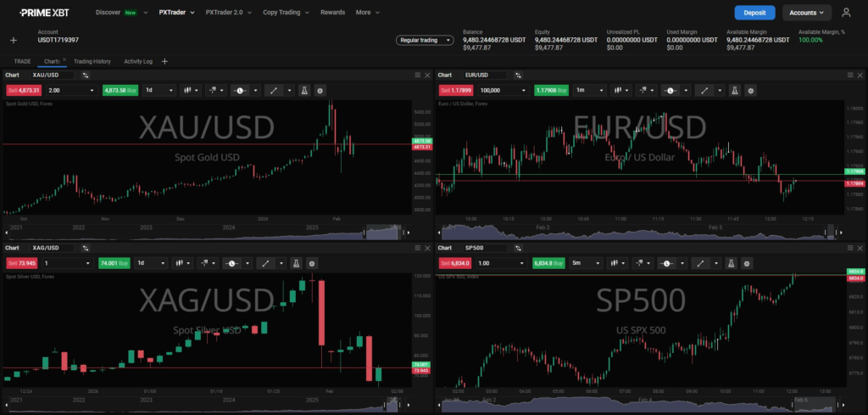Screen dimensions: 868x415
Task: Open SP500 chart settings gear
Action: tap(747, 264)
